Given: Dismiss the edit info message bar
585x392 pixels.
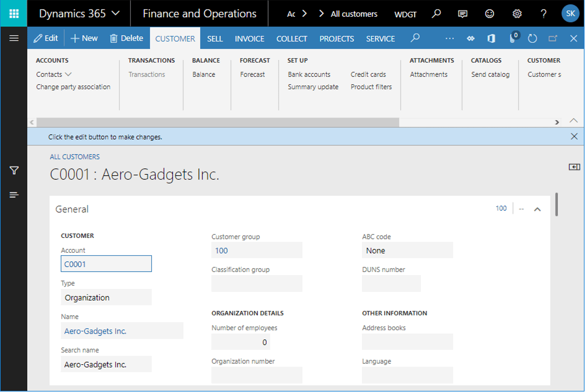Looking at the screenshot, I should click(x=574, y=136).
